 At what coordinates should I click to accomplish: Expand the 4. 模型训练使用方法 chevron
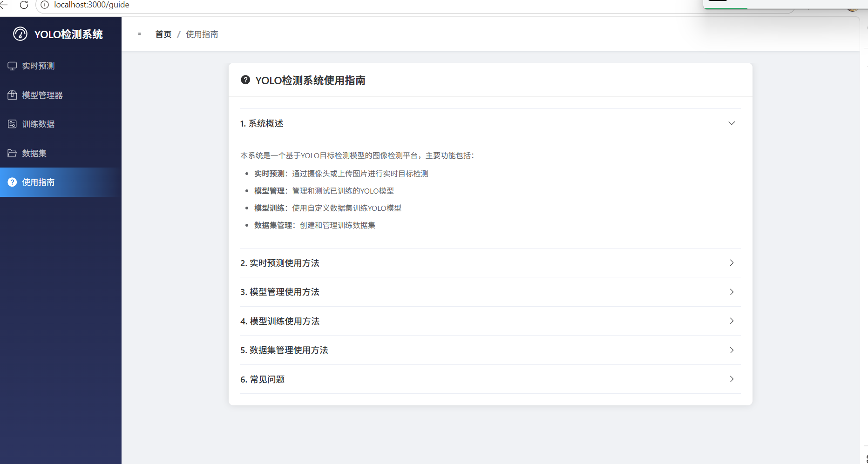(731, 321)
